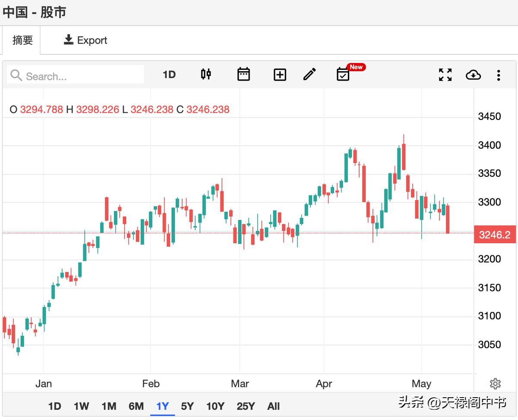This screenshot has height=420, width=518.
Task: Select the 6M time range
Action: pyautogui.click(x=136, y=406)
